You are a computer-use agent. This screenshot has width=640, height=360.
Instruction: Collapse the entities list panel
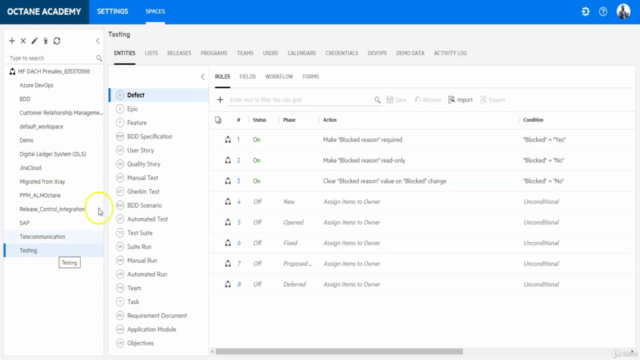[x=202, y=77]
